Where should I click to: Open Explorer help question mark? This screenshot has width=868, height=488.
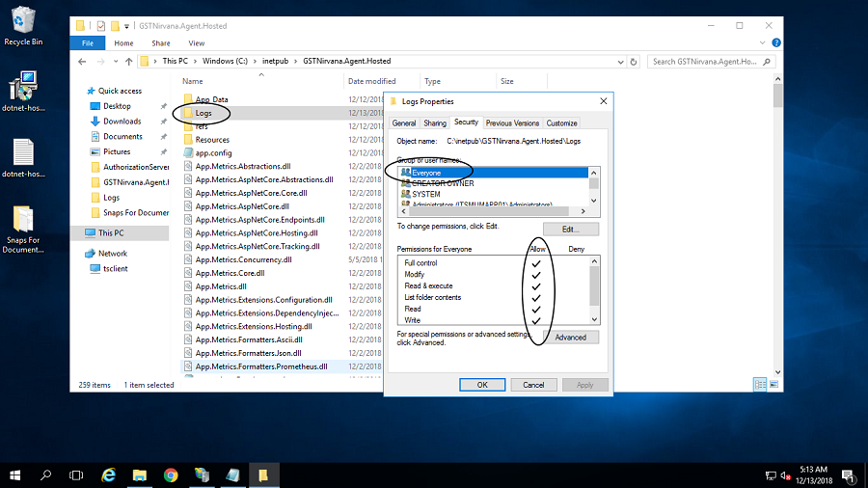click(x=776, y=42)
